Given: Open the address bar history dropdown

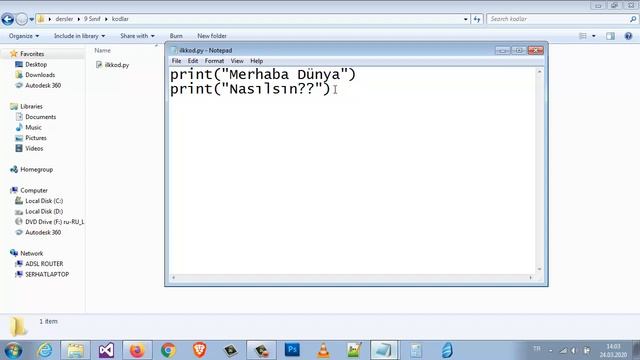Looking at the screenshot, I should click(466, 19).
